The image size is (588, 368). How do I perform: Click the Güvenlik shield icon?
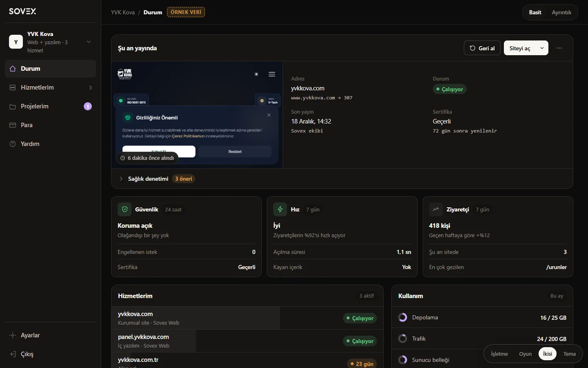[x=125, y=209]
